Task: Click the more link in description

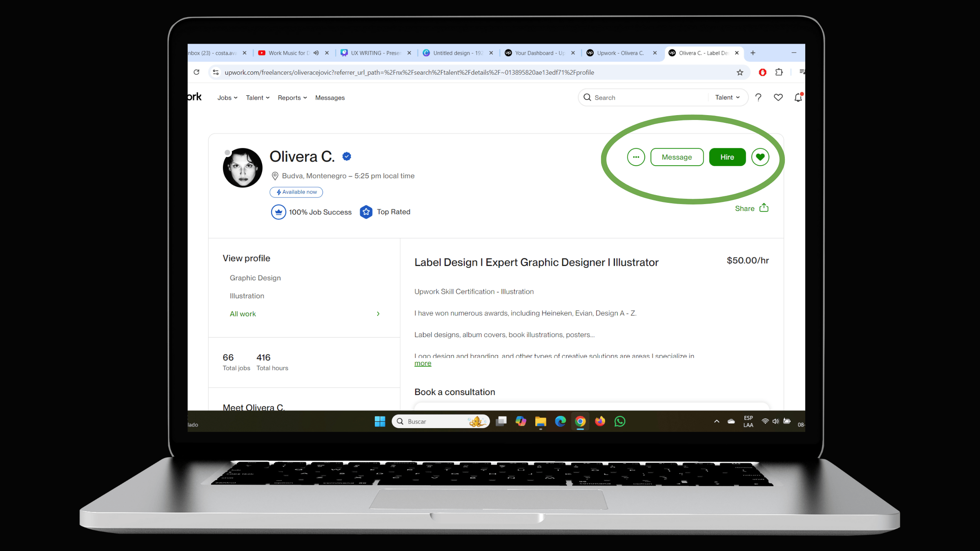Action: coord(423,364)
